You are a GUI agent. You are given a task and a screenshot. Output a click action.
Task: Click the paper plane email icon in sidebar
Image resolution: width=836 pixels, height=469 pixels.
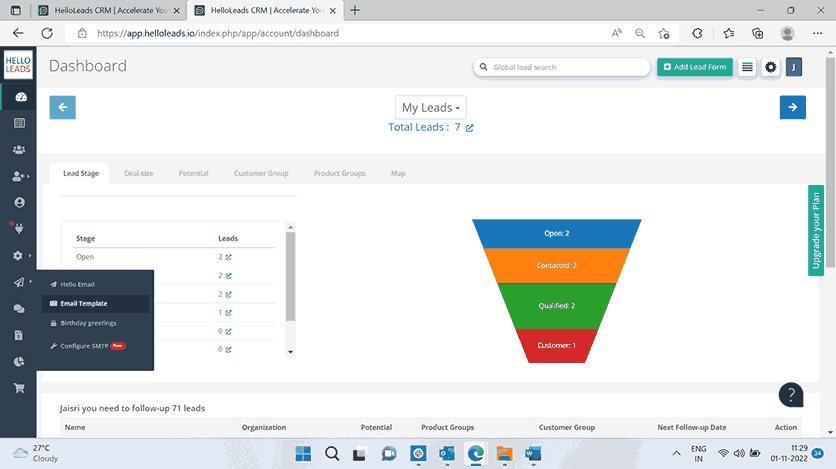click(19, 282)
